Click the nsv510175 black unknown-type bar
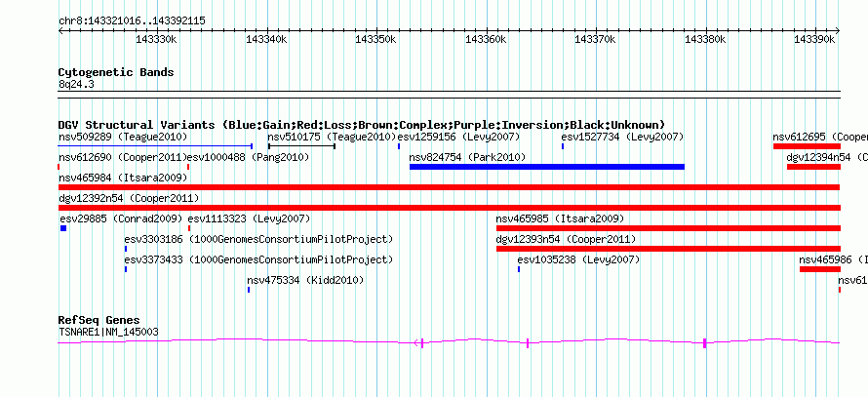The width and height of the screenshot is (868, 397). [301, 146]
